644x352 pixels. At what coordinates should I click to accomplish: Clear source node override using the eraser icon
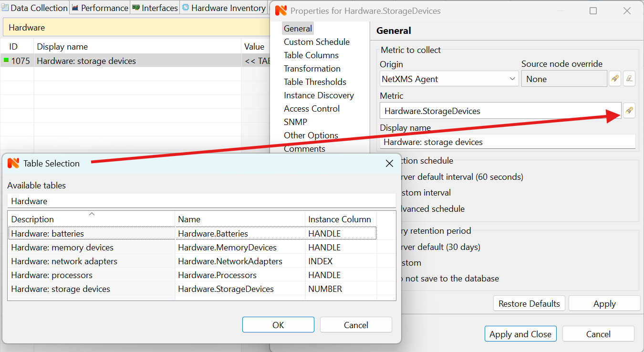pos(629,78)
